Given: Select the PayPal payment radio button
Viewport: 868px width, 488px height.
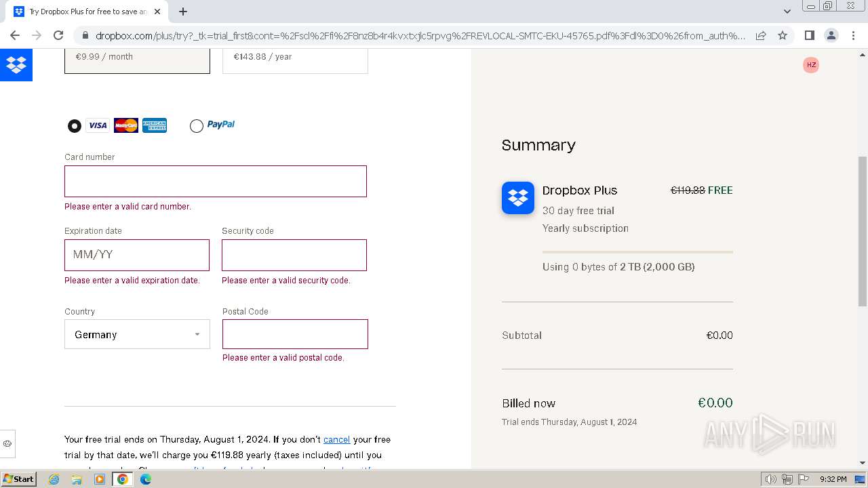Looking at the screenshot, I should 197,126.
